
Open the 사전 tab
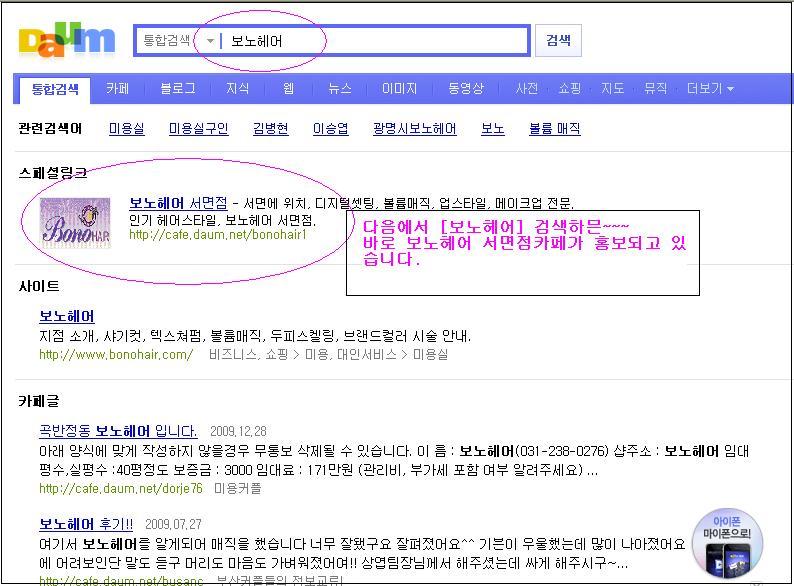527,89
